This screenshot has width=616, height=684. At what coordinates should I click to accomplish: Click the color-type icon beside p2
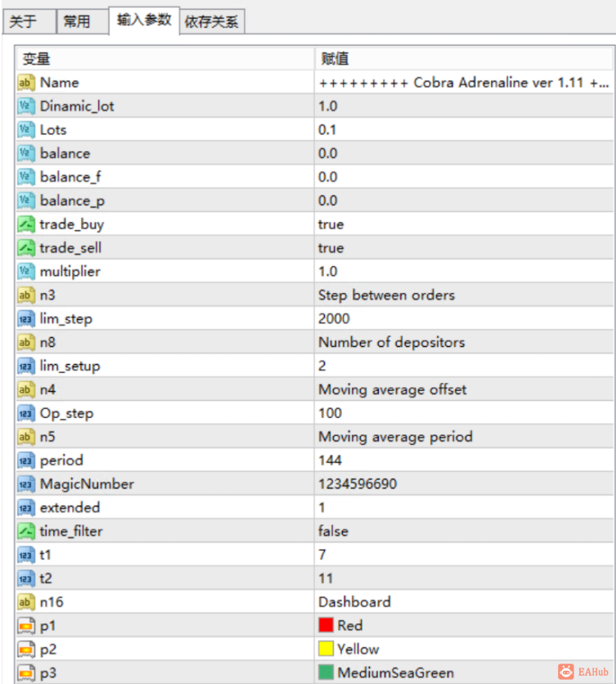tap(25, 649)
